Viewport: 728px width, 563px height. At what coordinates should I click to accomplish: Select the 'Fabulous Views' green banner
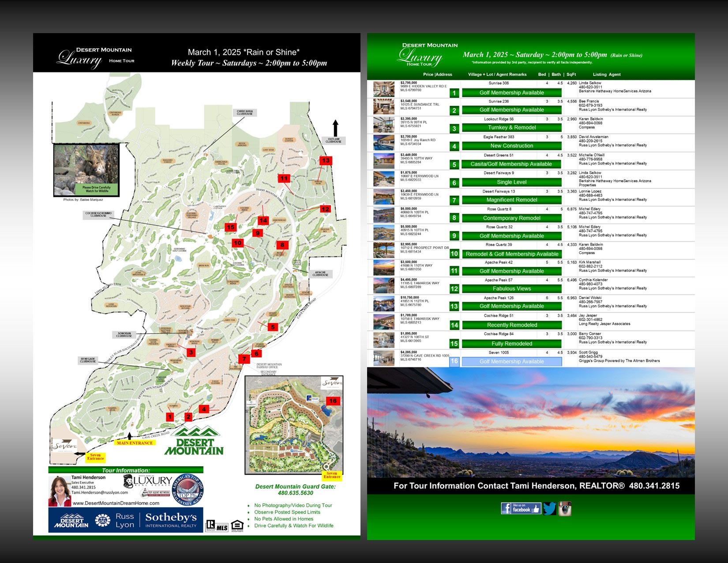point(512,289)
